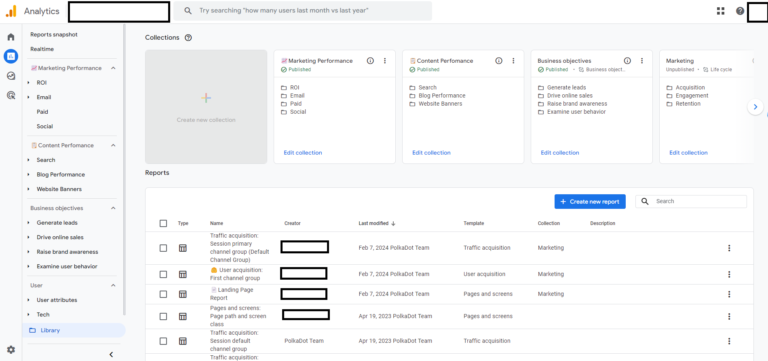Open the Admin settings gear
Viewport: 768px width, 361px height.
point(11,350)
